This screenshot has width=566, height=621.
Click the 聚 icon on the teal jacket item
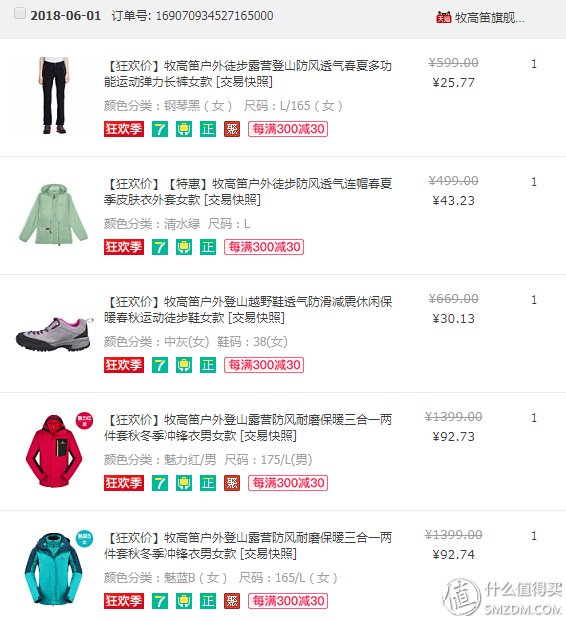pos(232,601)
